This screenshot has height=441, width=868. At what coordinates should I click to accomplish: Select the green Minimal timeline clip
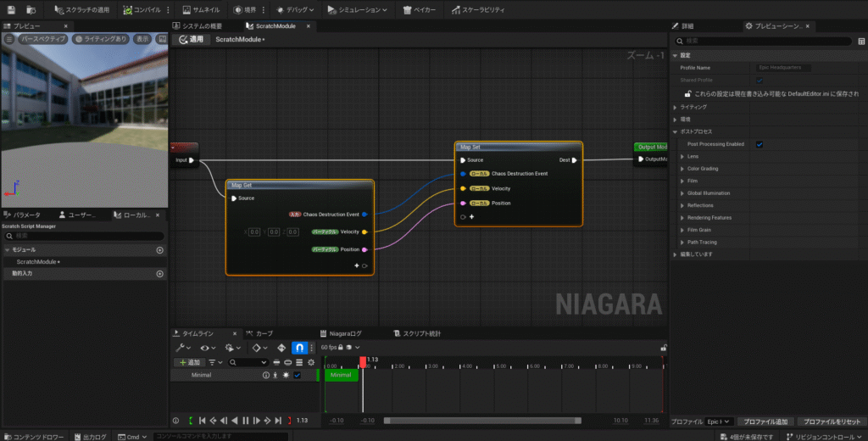coord(341,376)
